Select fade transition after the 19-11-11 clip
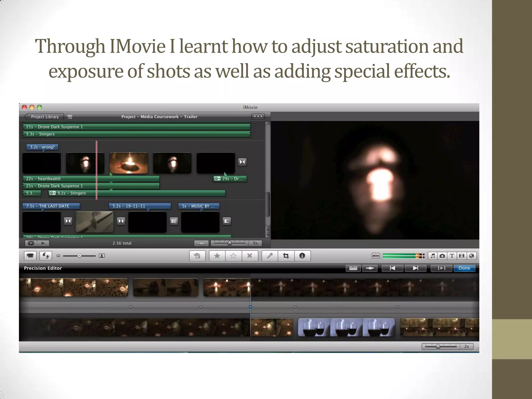Image resolution: width=532 pixels, height=399 pixels. click(x=174, y=221)
